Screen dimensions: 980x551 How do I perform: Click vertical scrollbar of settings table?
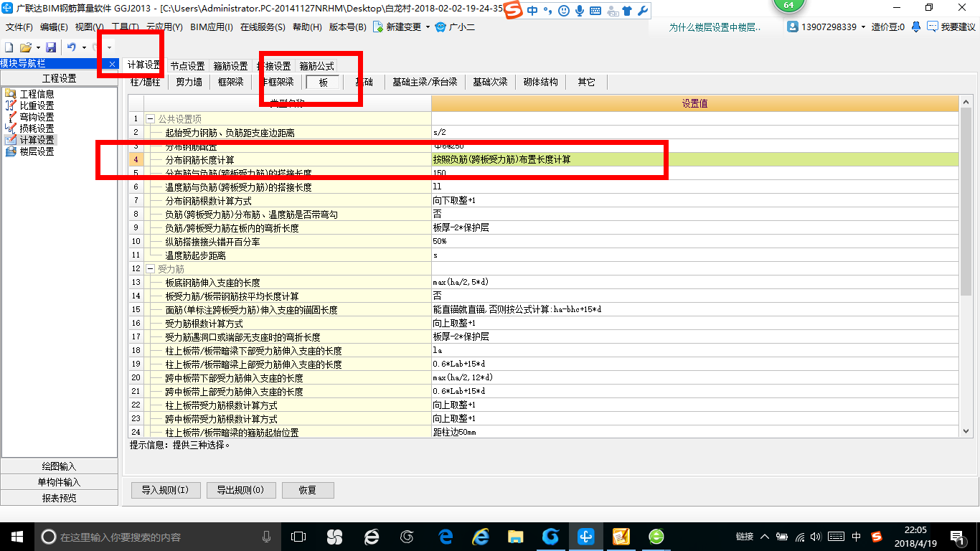click(x=965, y=201)
